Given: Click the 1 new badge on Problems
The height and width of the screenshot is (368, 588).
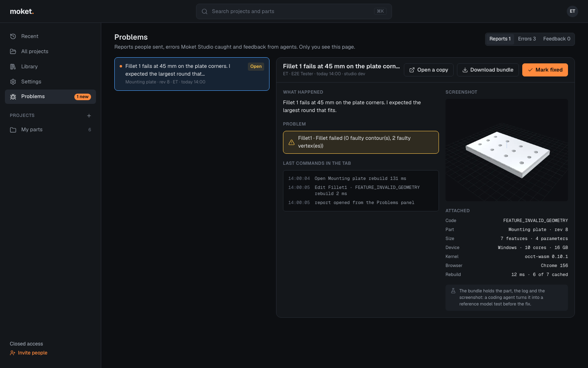Looking at the screenshot, I should (x=82, y=97).
